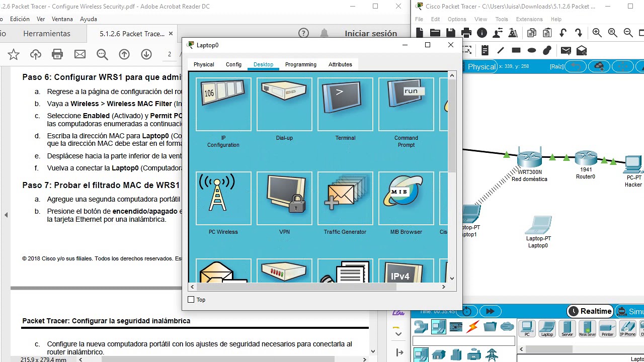Viewport: 644px width, 362px height.
Task: Click Redo arrow in Packet Tracer toolbar
Action: 579,33
